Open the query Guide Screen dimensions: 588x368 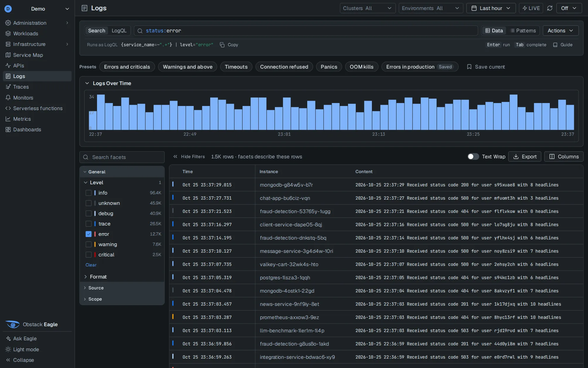point(563,45)
